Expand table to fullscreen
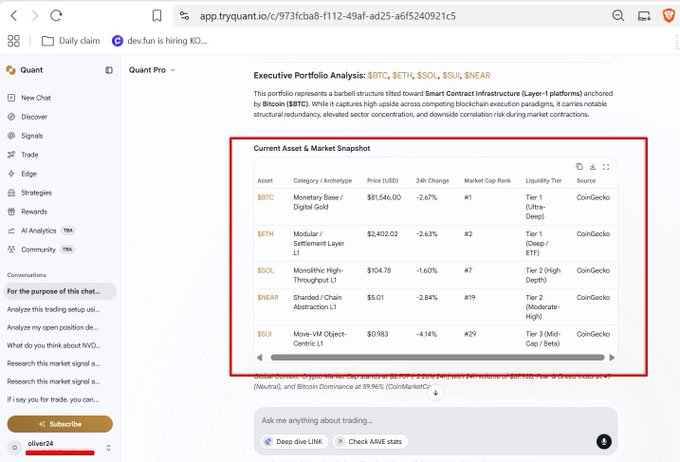The height and width of the screenshot is (462, 680). [606, 167]
